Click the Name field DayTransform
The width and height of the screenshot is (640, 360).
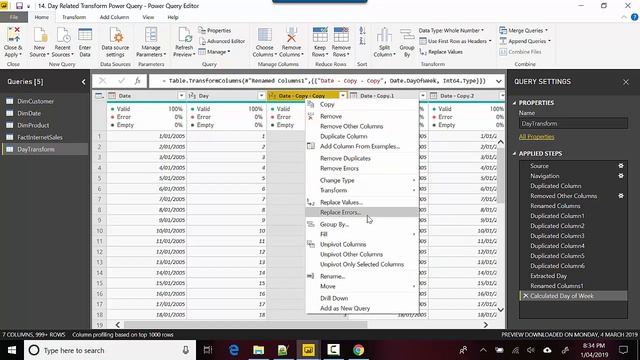[x=573, y=123]
